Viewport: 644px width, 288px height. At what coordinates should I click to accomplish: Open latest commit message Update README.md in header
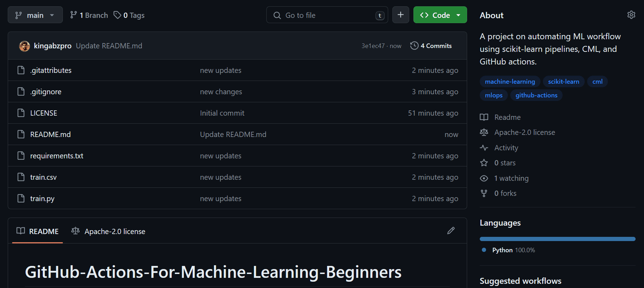109,46
